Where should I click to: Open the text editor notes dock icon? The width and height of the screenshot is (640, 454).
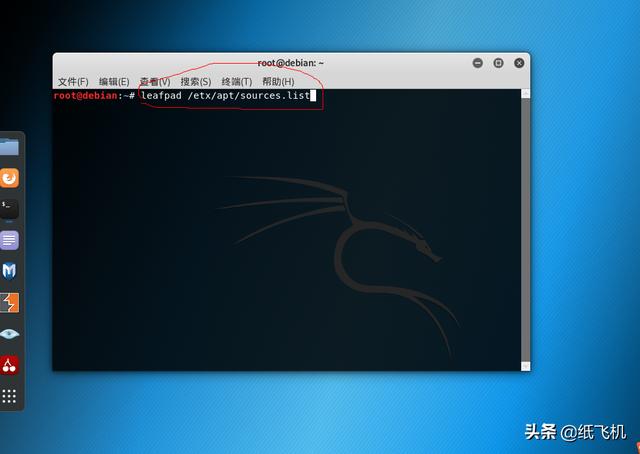point(9,240)
